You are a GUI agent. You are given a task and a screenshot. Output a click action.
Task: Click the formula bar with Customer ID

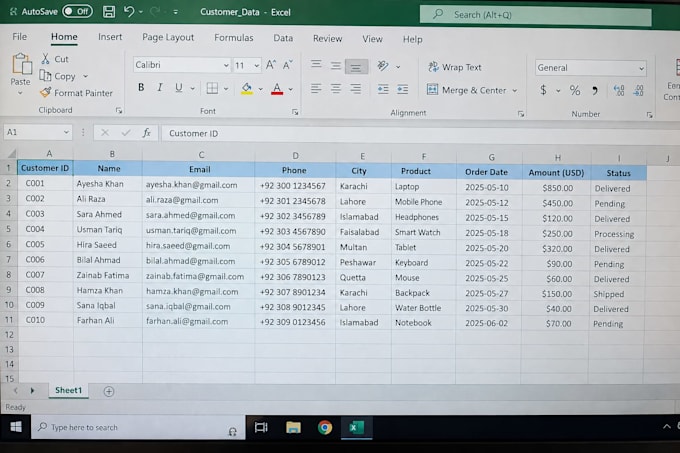421,134
